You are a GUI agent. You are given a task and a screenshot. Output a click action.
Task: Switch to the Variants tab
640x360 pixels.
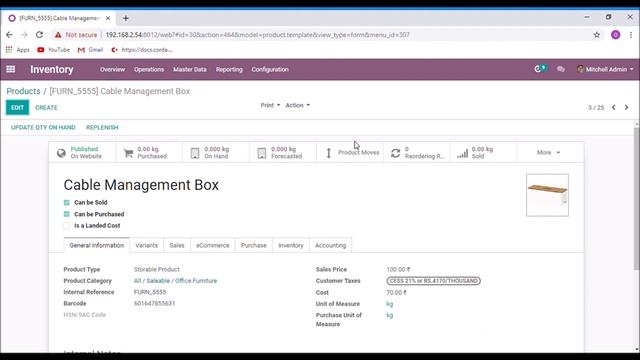147,245
